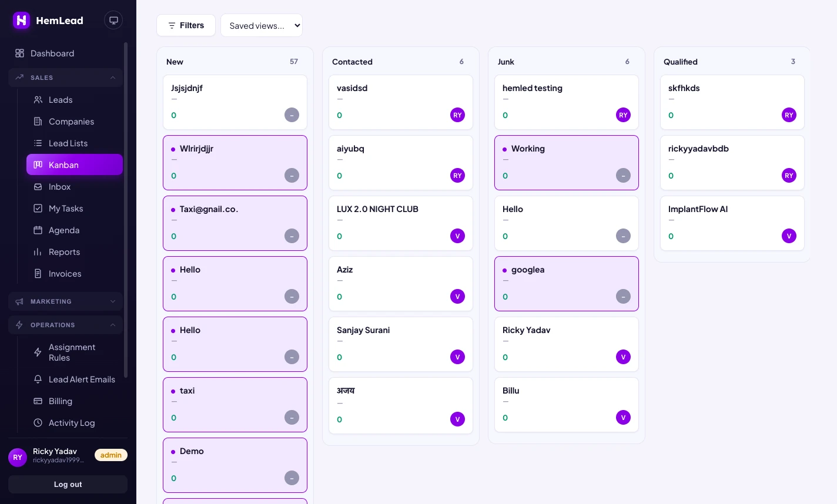Click the Log out button
Screen dimensions: 837x504
68,485
